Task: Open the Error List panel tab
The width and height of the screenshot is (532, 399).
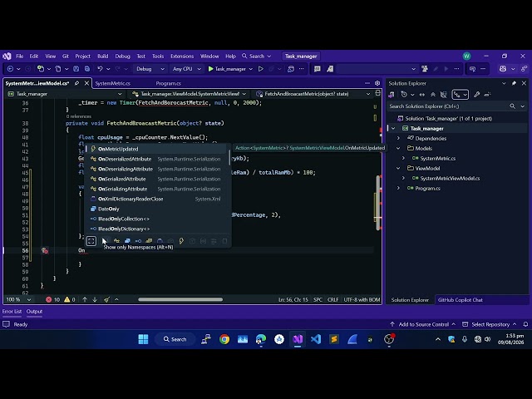Action: point(12,312)
